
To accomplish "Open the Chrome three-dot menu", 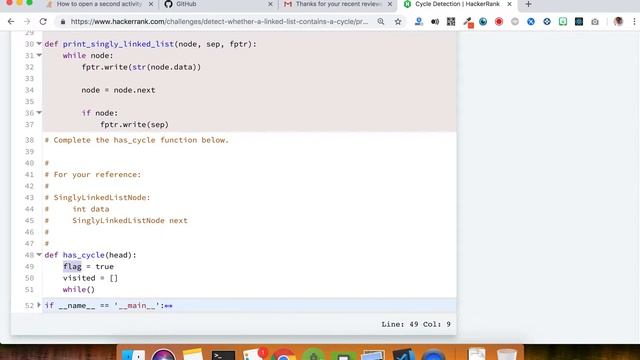I will coord(634,22).
